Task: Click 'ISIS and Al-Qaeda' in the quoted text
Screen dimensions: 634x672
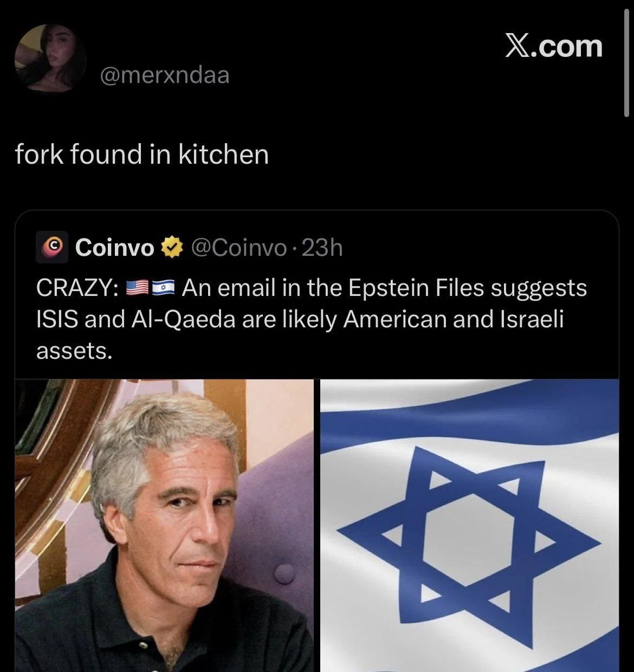Action: point(136,319)
